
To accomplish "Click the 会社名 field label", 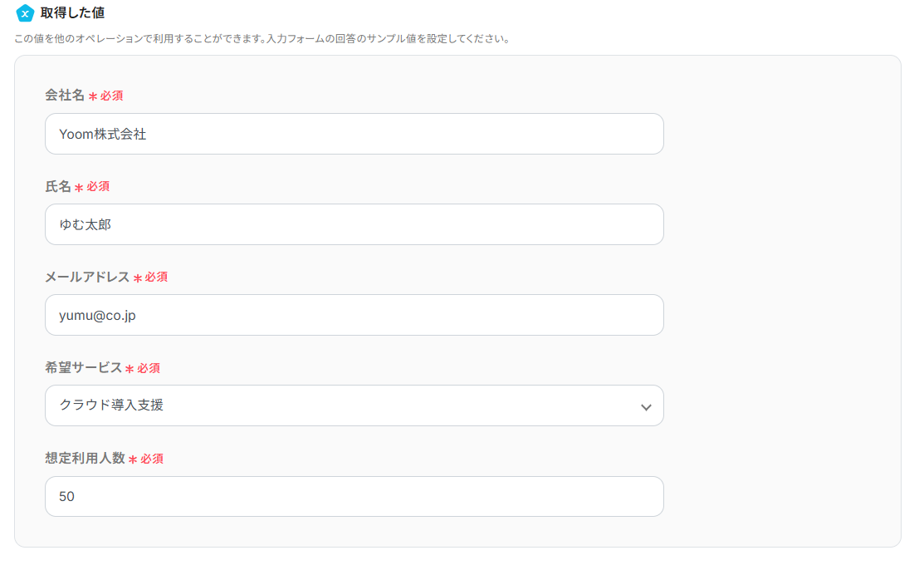I will point(65,96).
